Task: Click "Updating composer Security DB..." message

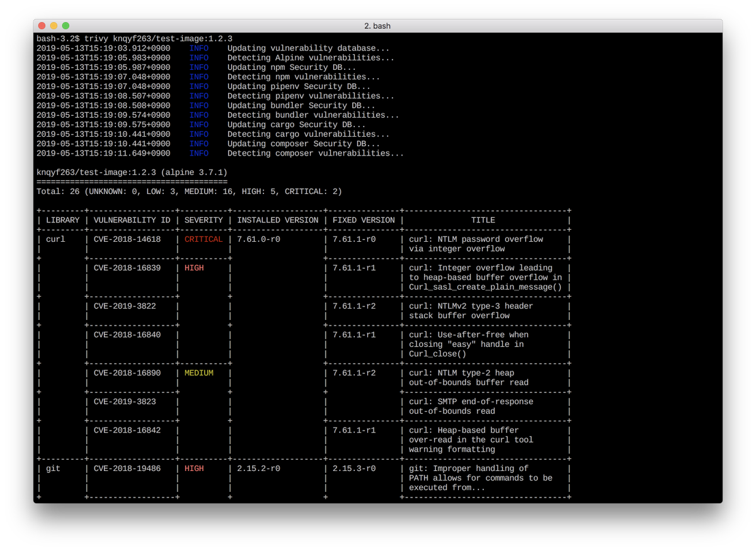Action: coord(304,144)
